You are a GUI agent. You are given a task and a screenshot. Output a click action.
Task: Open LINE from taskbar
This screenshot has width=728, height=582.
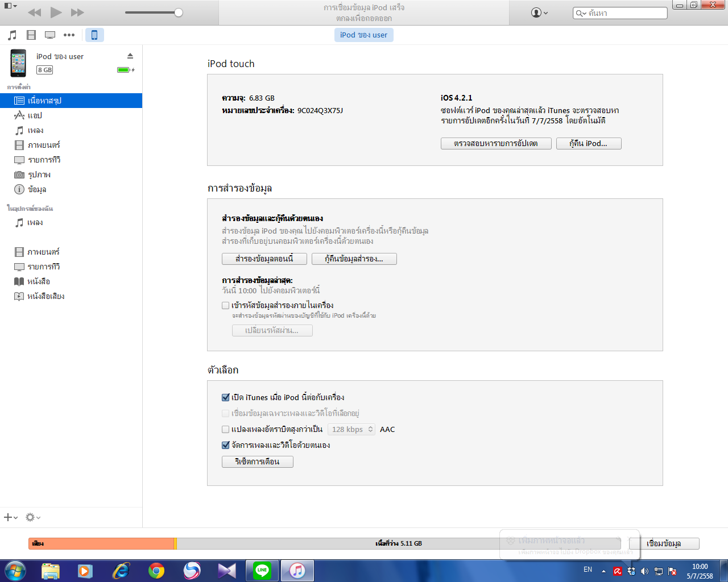262,571
